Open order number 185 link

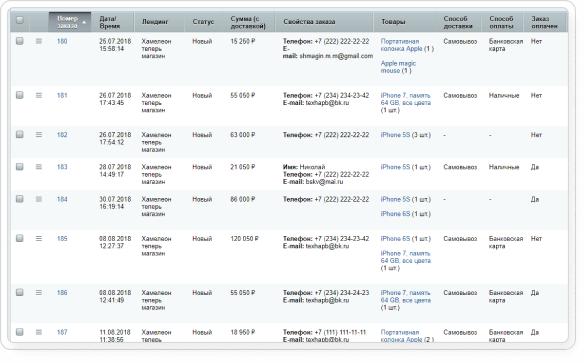click(62, 239)
